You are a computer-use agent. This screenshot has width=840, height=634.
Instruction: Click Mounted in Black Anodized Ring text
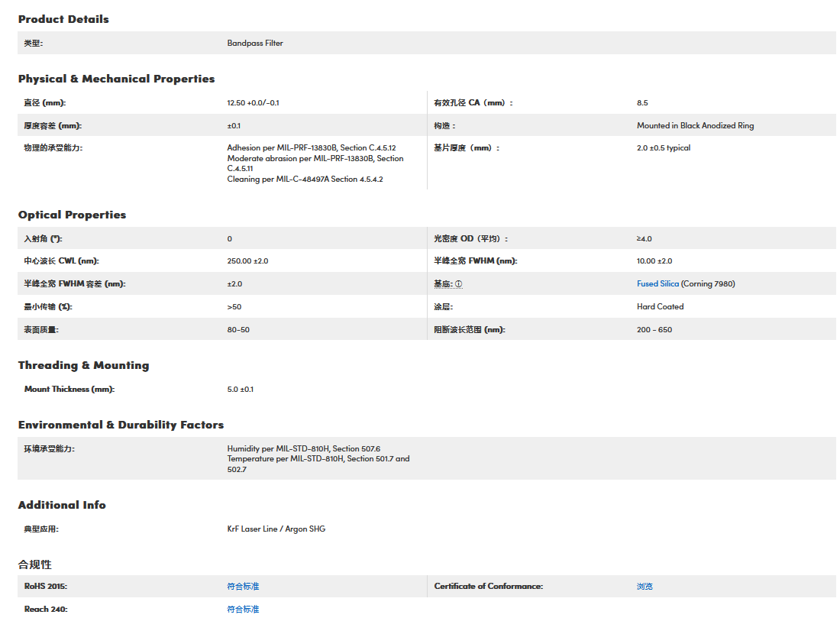pyautogui.click(x=695, y=126)
